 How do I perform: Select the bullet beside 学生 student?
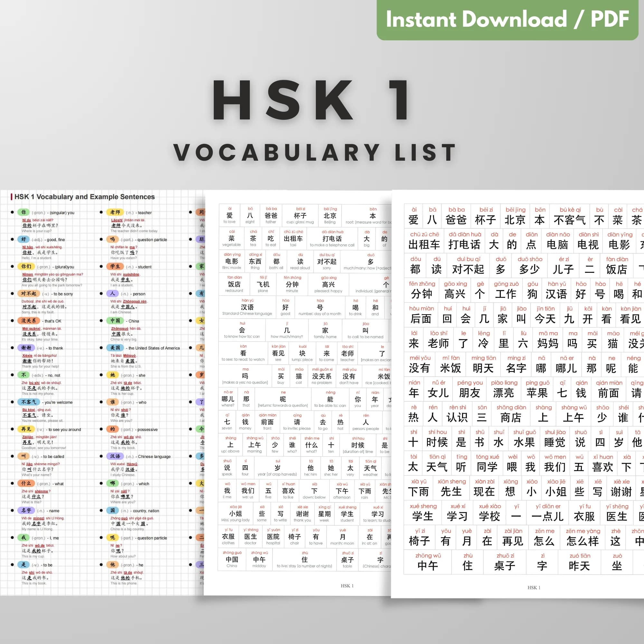tap(101, 267)
